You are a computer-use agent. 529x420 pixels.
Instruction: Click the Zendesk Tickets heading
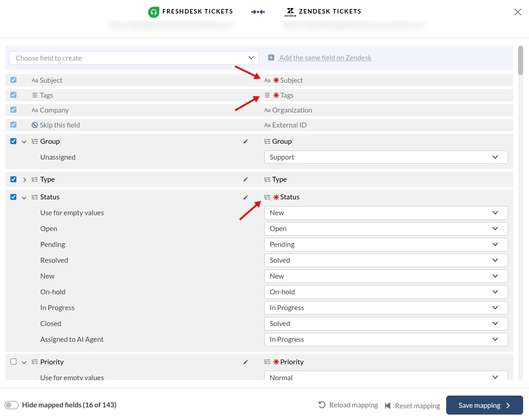click(x=330, y=11)
